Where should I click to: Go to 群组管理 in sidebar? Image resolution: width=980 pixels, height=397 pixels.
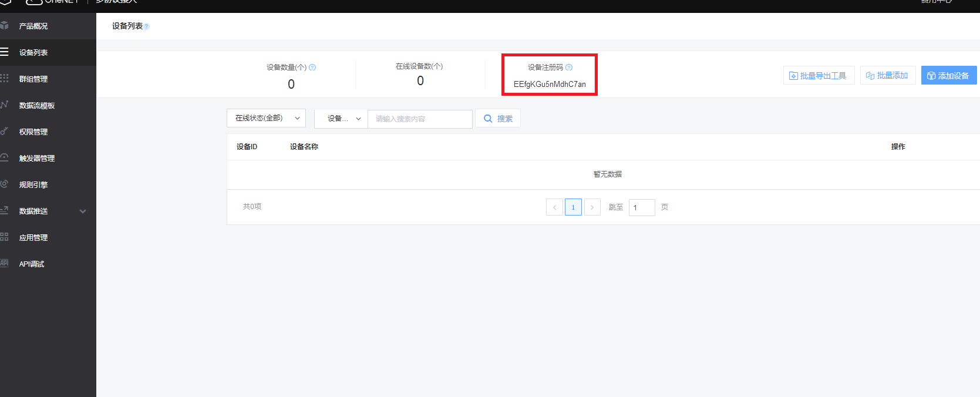(x=48, y=79)
